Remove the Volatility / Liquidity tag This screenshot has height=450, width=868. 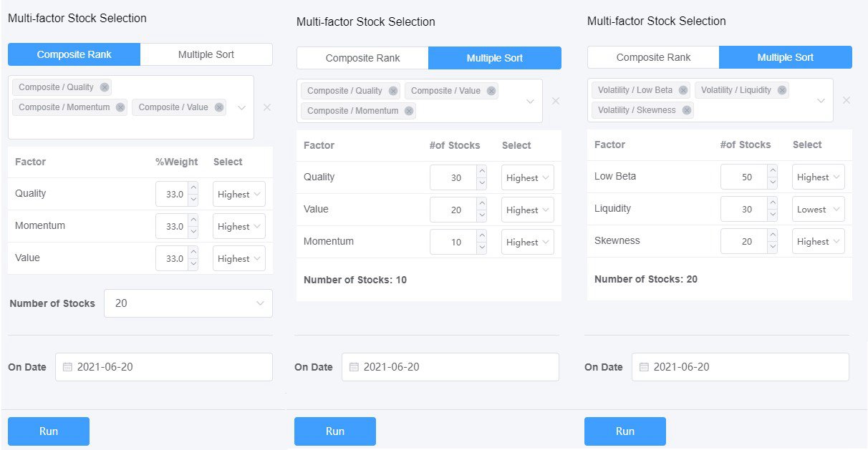tap(782, 90)
